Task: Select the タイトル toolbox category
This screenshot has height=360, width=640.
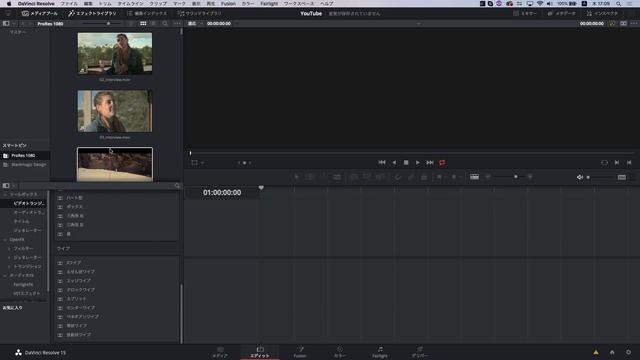Action: [x=22, y=221]
